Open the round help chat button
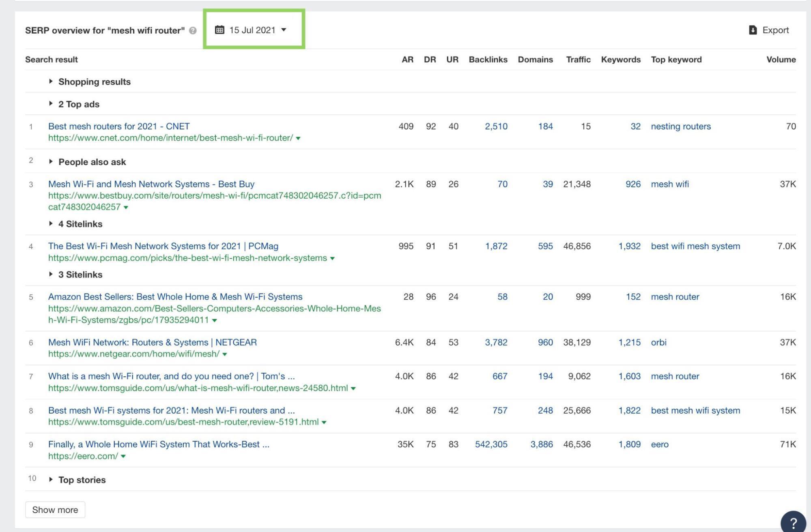 tap(793, 523)
